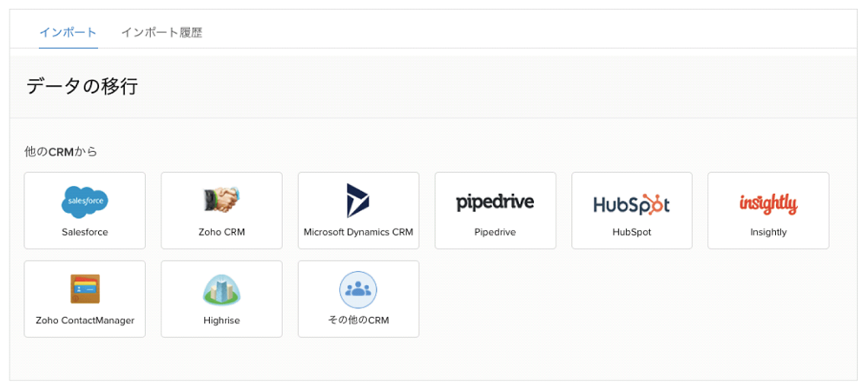Click the Zoho CRM handshake icon
Viewport: 868px width, 391px height.
221,201
